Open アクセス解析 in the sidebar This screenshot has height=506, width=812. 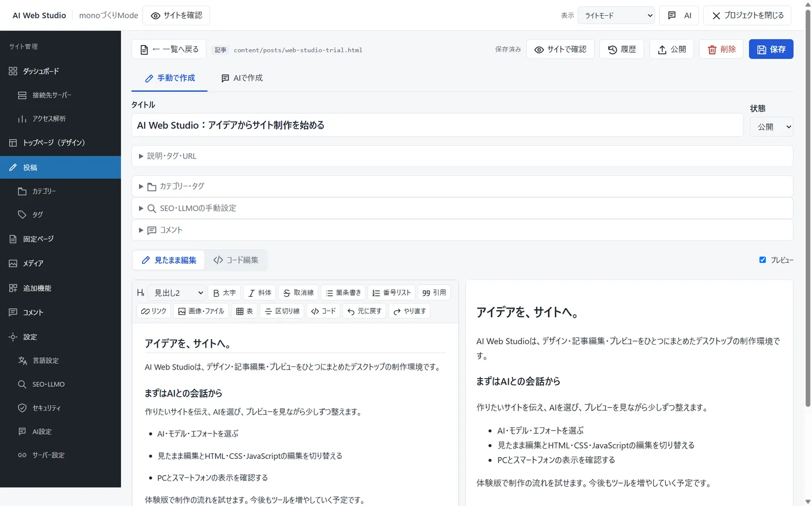click(x=60, y=119)
